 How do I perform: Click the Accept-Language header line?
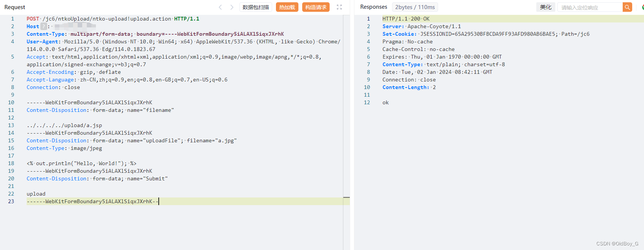pos(127,80)
